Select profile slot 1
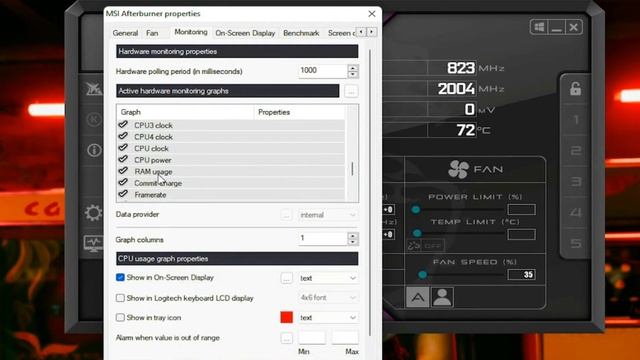Image resolution: width=640 pixels, height=360 pixels. tap(576, 120)
